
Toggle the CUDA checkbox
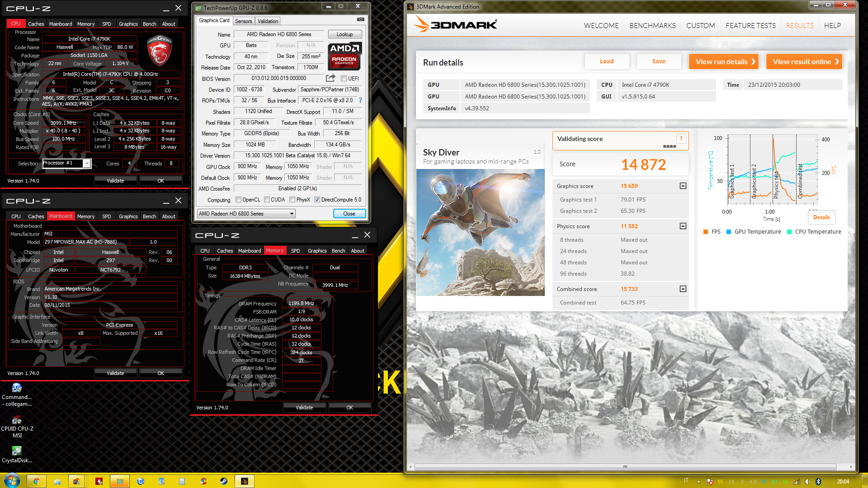(x=267, y=200)
